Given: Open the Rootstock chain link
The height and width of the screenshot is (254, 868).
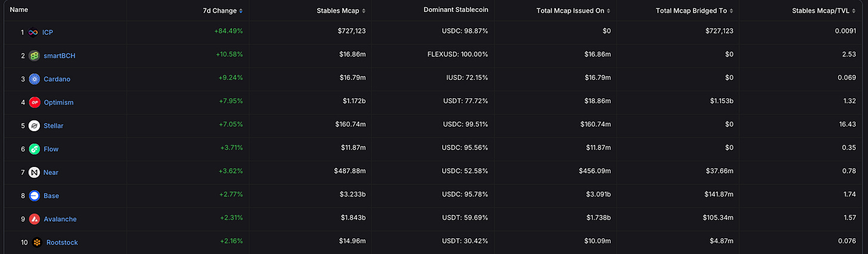Looking at the screenshot, I should (62, 242).
